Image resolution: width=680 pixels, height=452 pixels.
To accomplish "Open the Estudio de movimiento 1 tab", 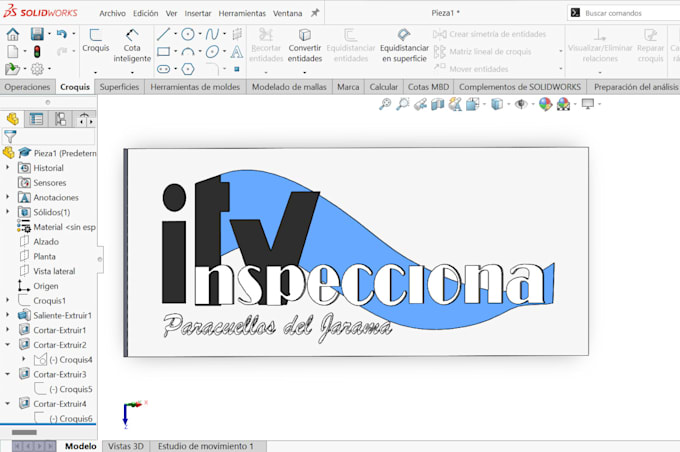I will pos(206,446).
